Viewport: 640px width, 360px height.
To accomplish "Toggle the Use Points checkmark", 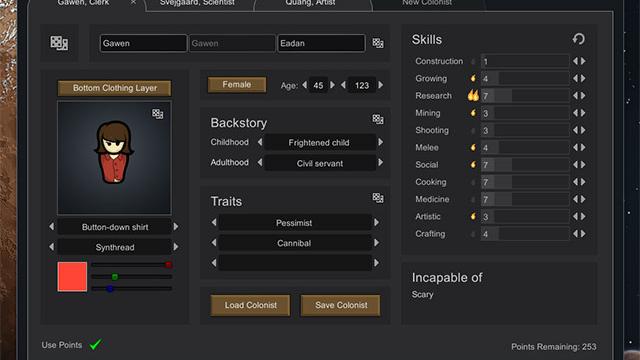I will click(x=96, y=344).
